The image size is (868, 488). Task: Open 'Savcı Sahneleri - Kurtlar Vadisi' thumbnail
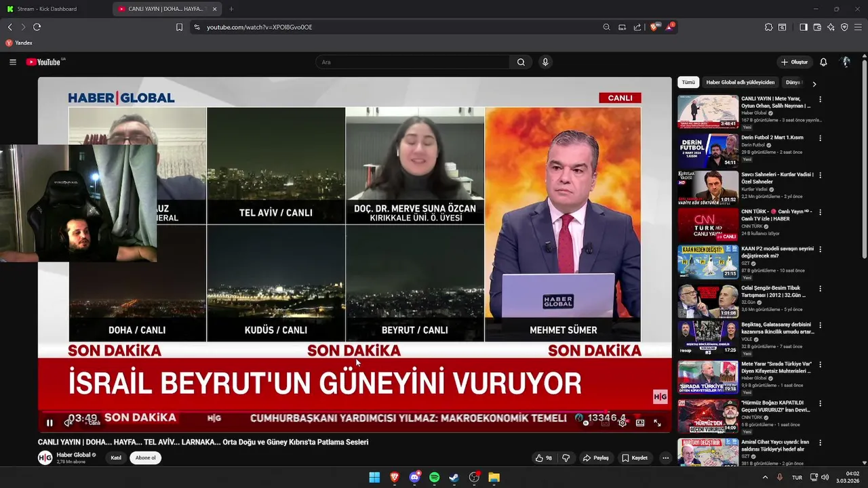coord(708,188)
